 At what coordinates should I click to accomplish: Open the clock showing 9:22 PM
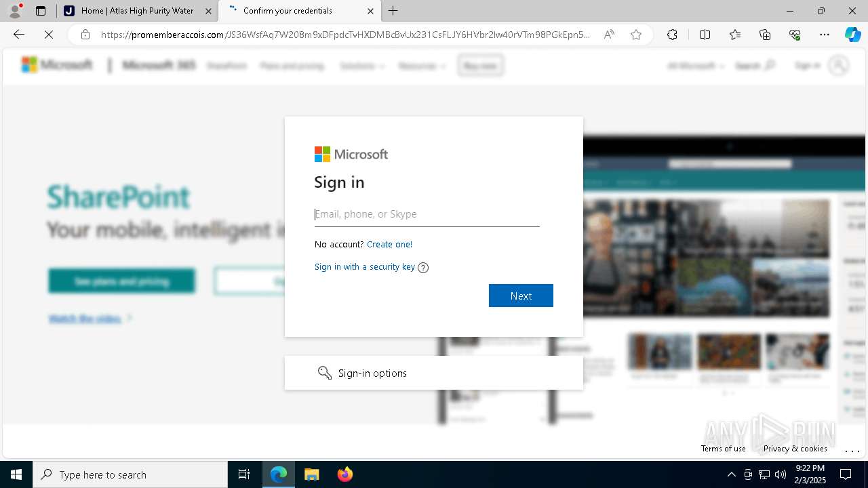coord(810,474)
